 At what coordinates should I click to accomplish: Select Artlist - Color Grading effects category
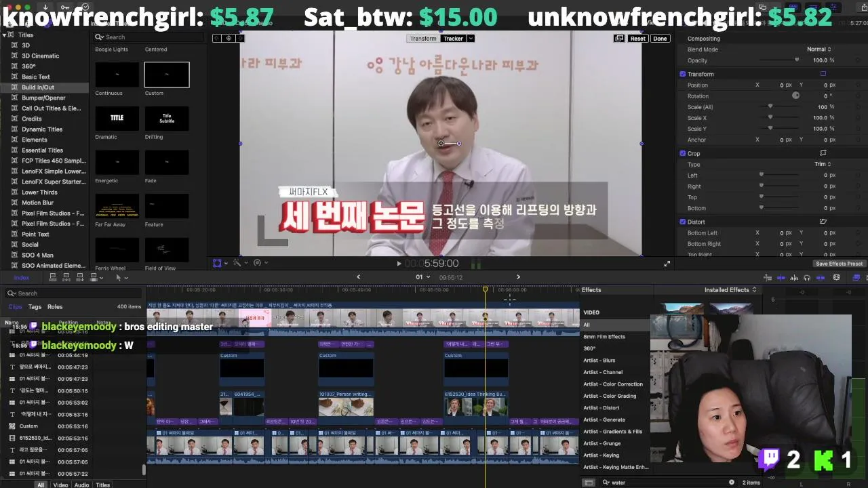610,396
